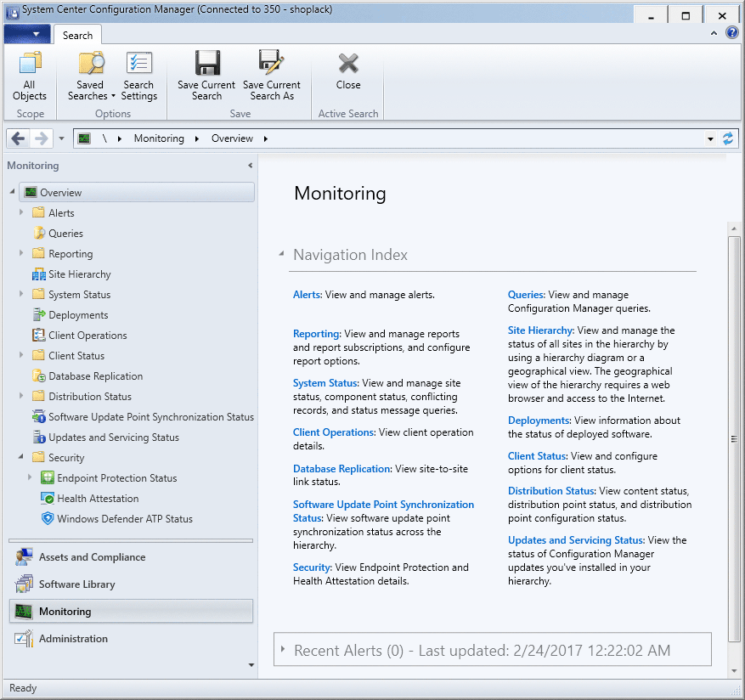The width and height of the screenshot is (745, 700).
Task: Click the Client Operations tree icon
Action: 38,335
